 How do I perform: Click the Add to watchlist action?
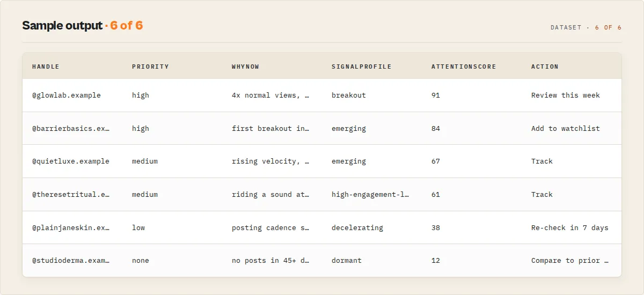pos(566,128)
